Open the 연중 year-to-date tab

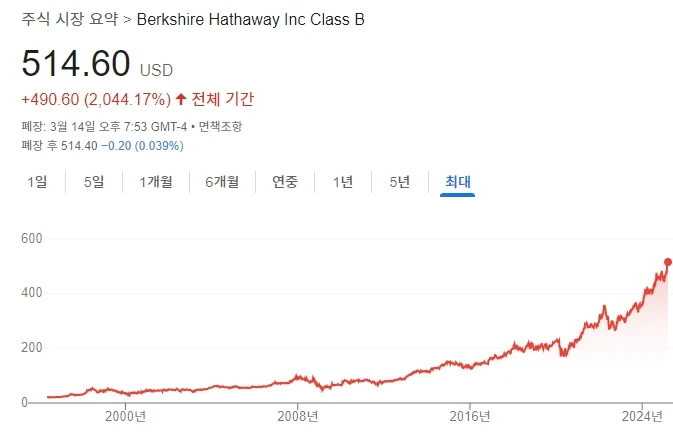click(285, 181)
